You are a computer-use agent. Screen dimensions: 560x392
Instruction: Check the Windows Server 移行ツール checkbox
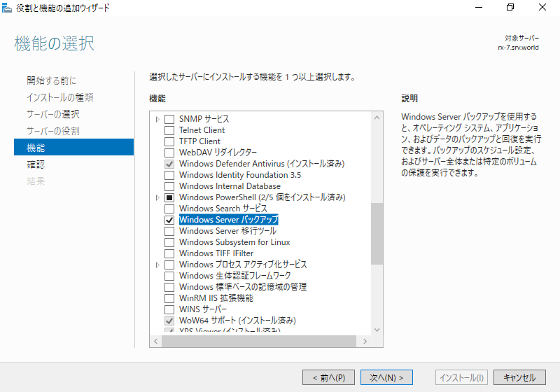[x=169, y=231]
